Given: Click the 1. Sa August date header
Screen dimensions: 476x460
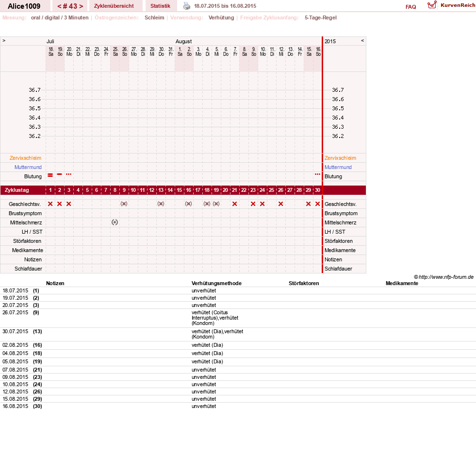Looking at the screenshot, I should 180,51.
